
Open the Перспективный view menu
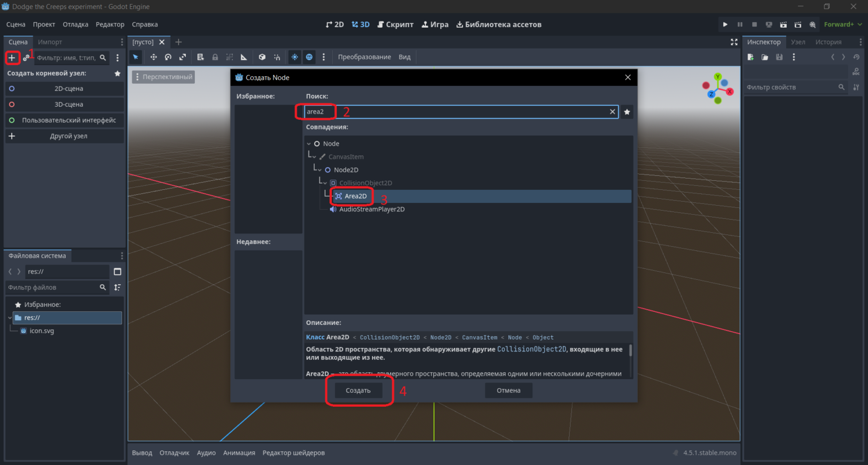pos(163,77)
